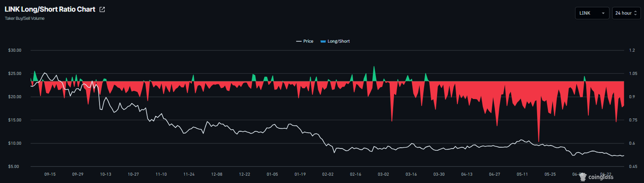The image size is (644, 183).
Task: Click the $10.00 price axis label
Action: click(x=15, y=143)
